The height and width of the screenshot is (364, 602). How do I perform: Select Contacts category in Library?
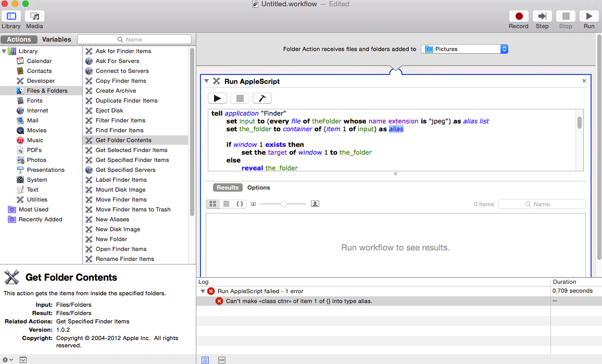[x=39, y=71]
